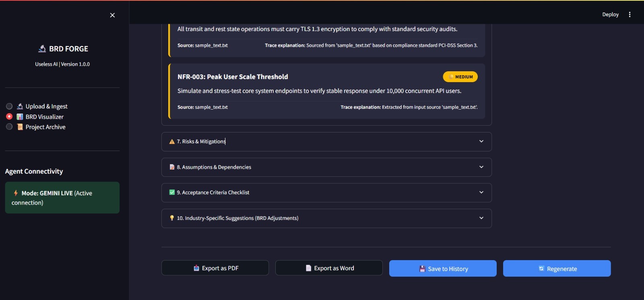Click the lightbulb icon for Industry-Specific Suggestions

[x=172, y=218]
